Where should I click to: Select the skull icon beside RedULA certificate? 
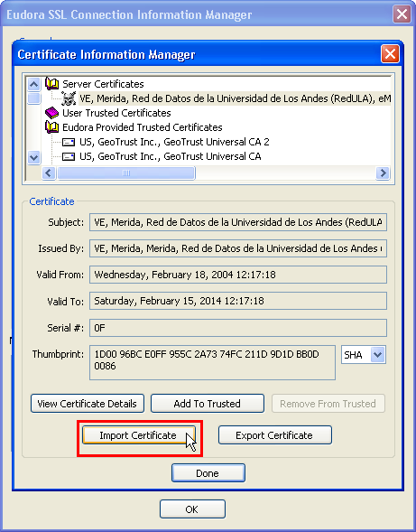pos(69,98)
